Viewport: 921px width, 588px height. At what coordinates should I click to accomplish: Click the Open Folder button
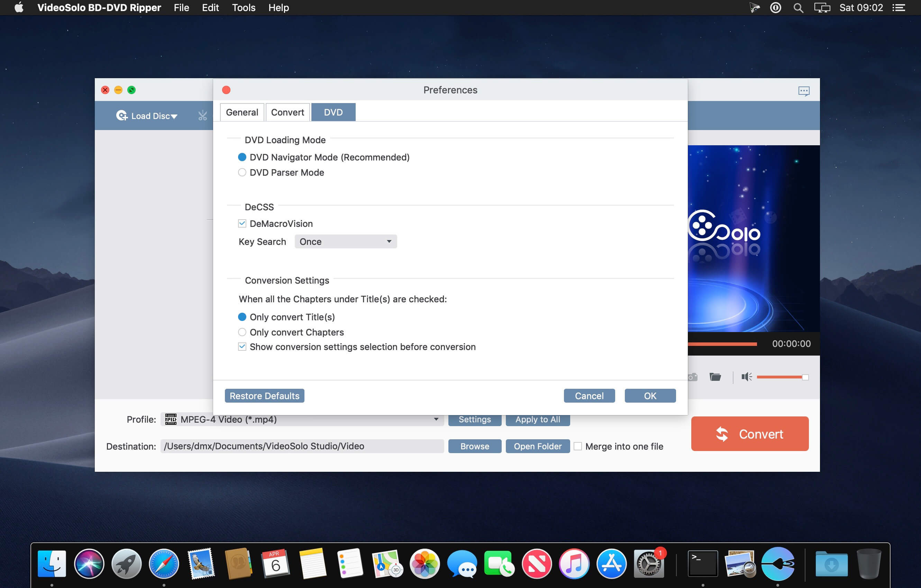click(537, 446)
